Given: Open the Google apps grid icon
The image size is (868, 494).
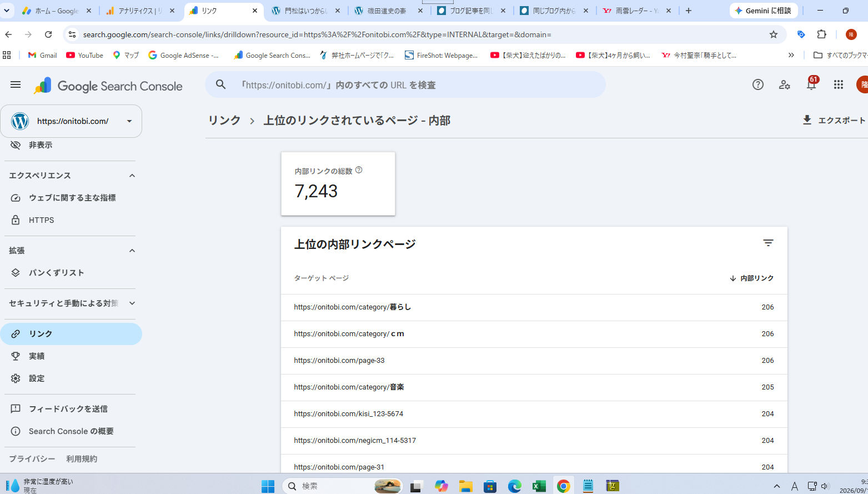Looking at the screenshot, I should (x=839, y=84).
